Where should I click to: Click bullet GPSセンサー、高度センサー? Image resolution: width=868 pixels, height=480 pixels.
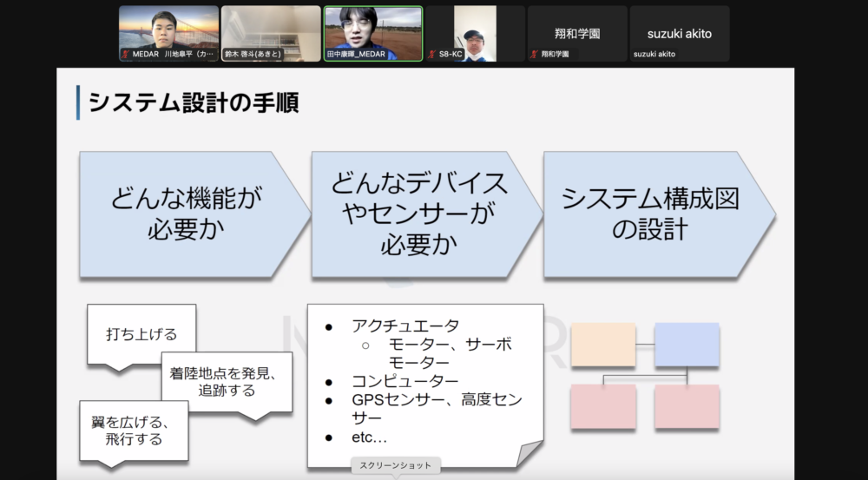437,408
